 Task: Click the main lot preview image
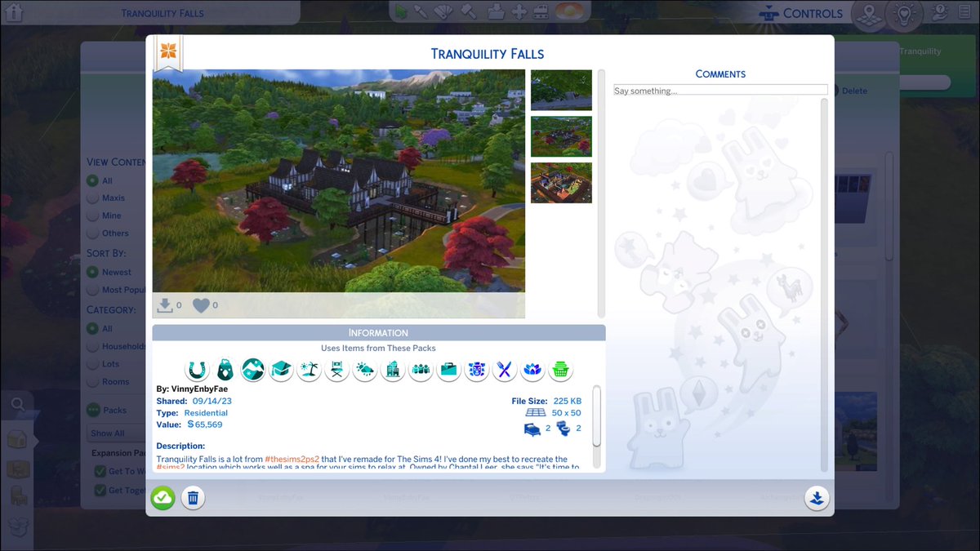click(x=339, y=181)
